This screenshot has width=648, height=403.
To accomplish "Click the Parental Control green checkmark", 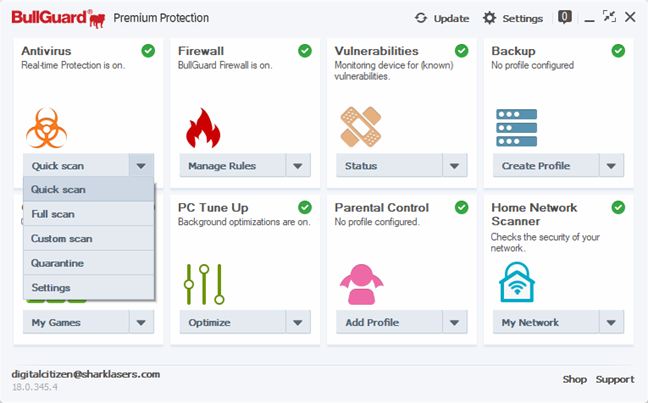I will point(461,207).
